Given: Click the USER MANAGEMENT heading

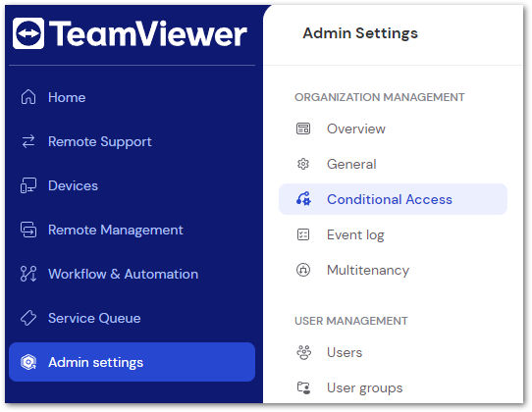Looking at the screenshot, I should click(351, 321).
